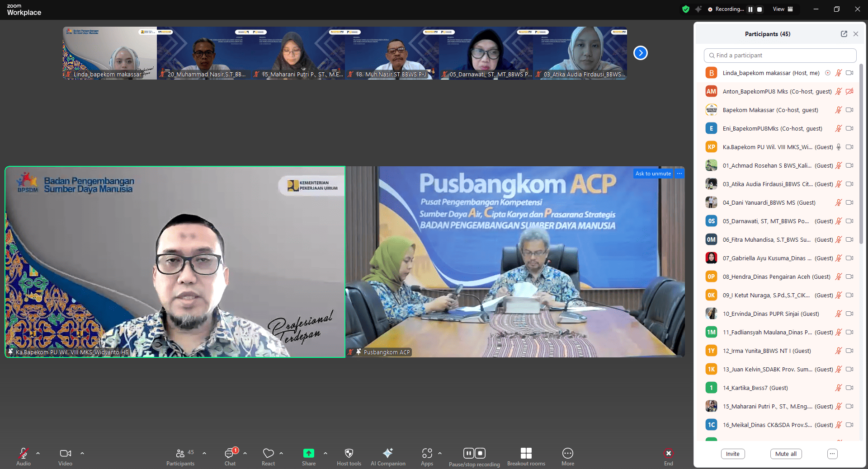Close the Participants panel
This screenshot has width=868, height=469.
856,34
